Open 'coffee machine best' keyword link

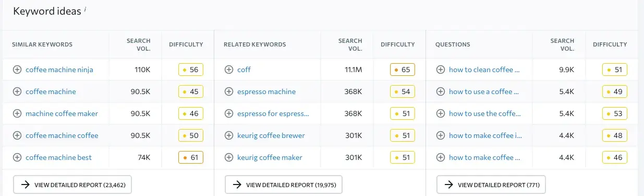point(59,157)
